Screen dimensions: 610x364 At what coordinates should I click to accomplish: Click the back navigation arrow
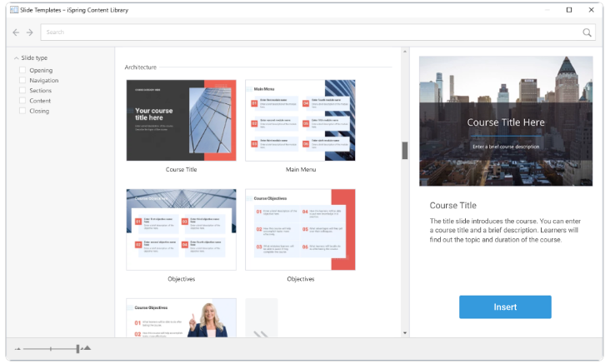16,32
